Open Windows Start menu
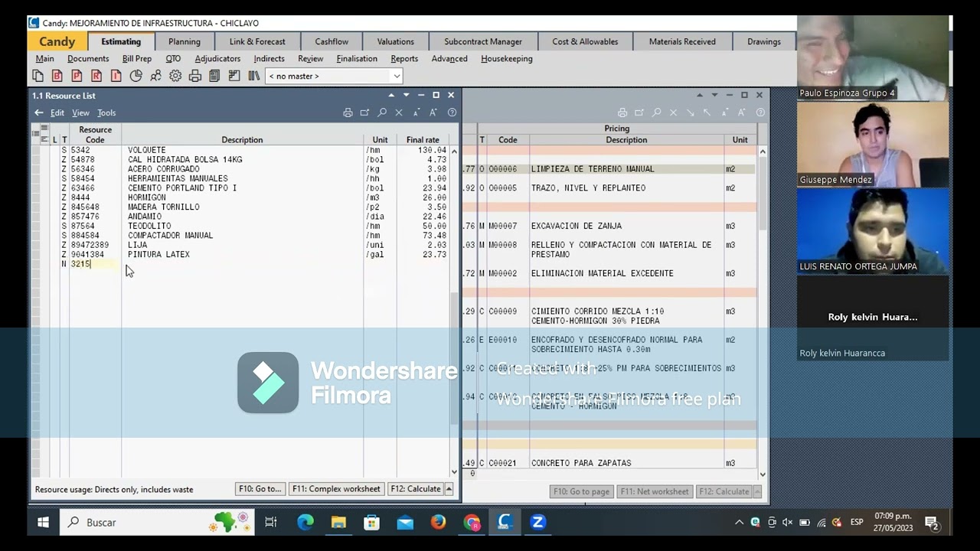This screenshot has width=980, height=551. click(x=43, y=523)
